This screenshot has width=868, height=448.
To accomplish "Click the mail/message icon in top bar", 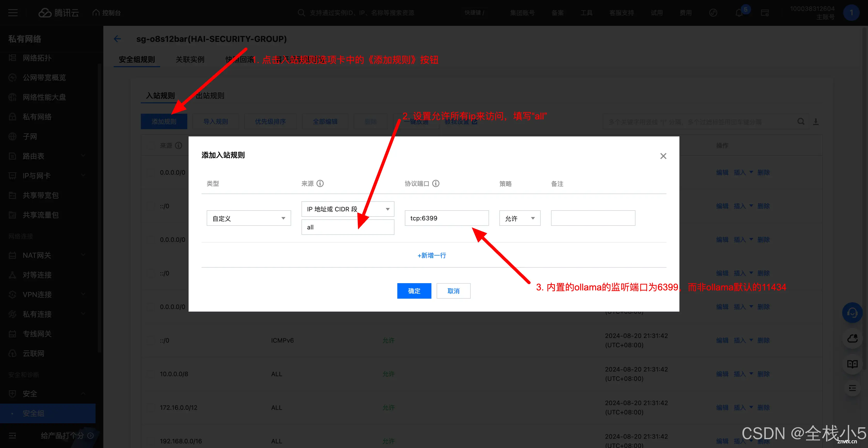I will coord(765,13).
